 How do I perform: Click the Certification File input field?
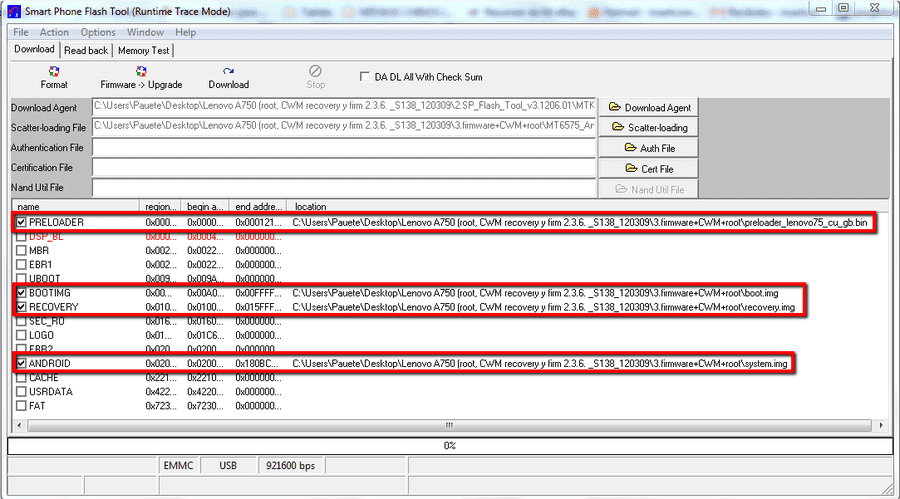point(344,168)
